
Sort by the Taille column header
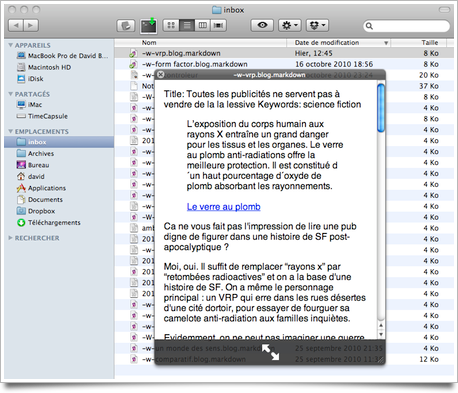[419, 43]
